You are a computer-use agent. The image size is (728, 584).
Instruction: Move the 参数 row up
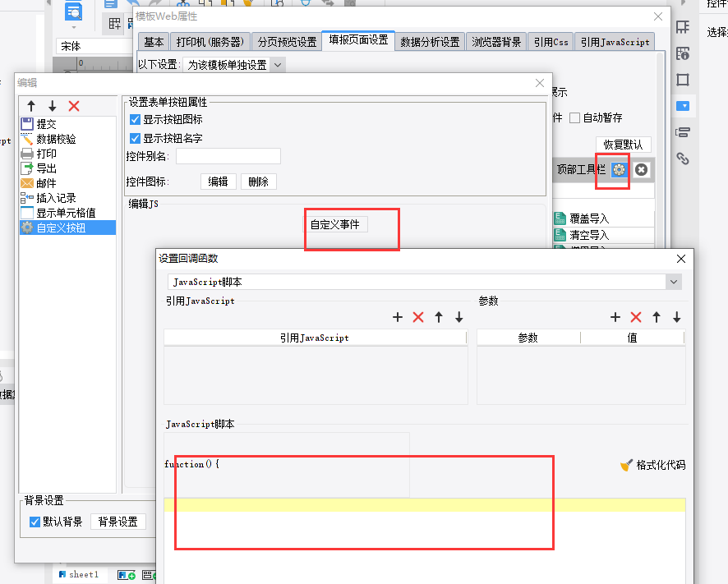657,317
